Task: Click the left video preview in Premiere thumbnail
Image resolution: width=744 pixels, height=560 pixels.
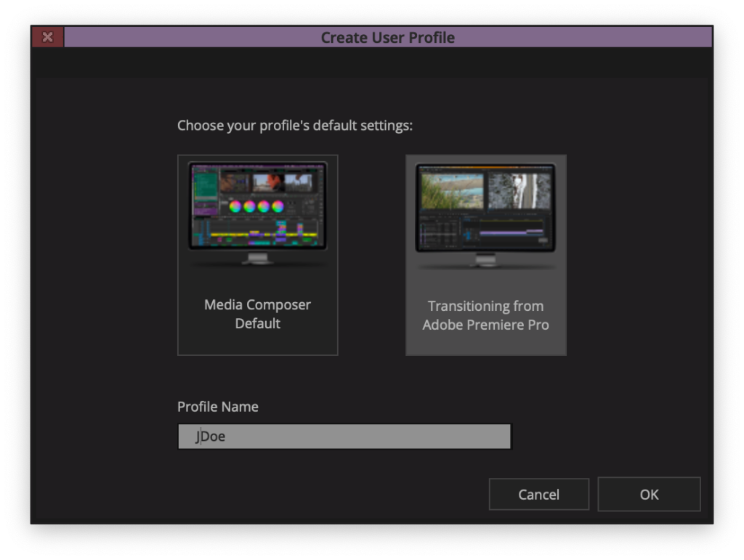Action: pos(452,191)
